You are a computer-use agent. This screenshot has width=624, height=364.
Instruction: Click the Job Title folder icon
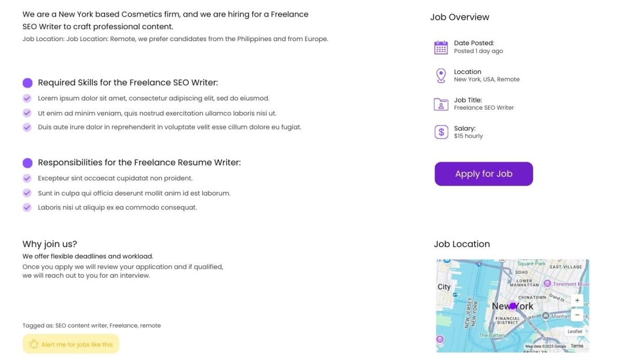[x=441, y=104]
